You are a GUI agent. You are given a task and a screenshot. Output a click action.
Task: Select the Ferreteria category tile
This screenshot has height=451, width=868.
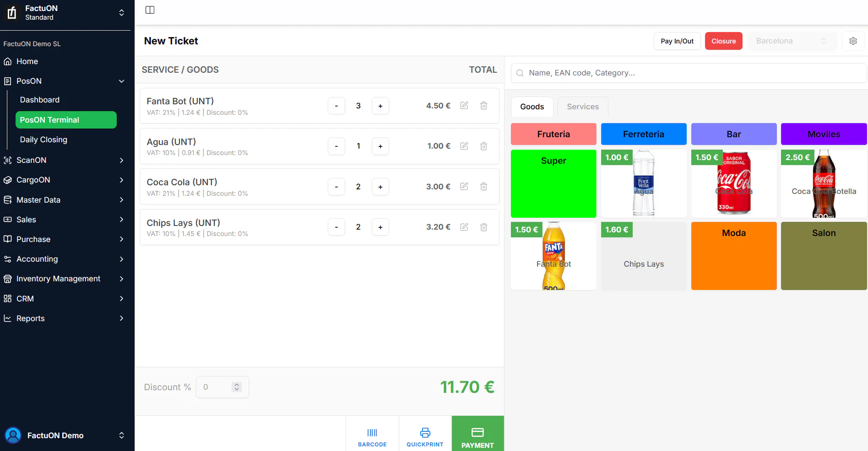point(644,134)
